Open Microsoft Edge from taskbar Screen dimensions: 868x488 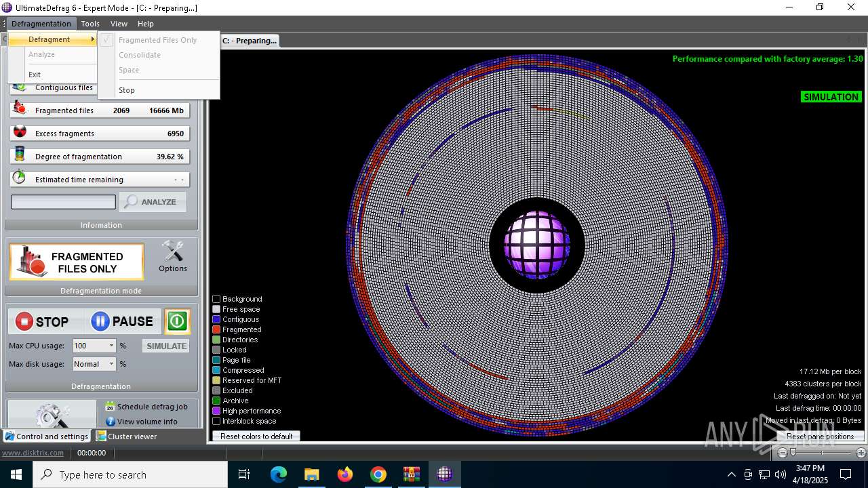(x=279, y=474)
